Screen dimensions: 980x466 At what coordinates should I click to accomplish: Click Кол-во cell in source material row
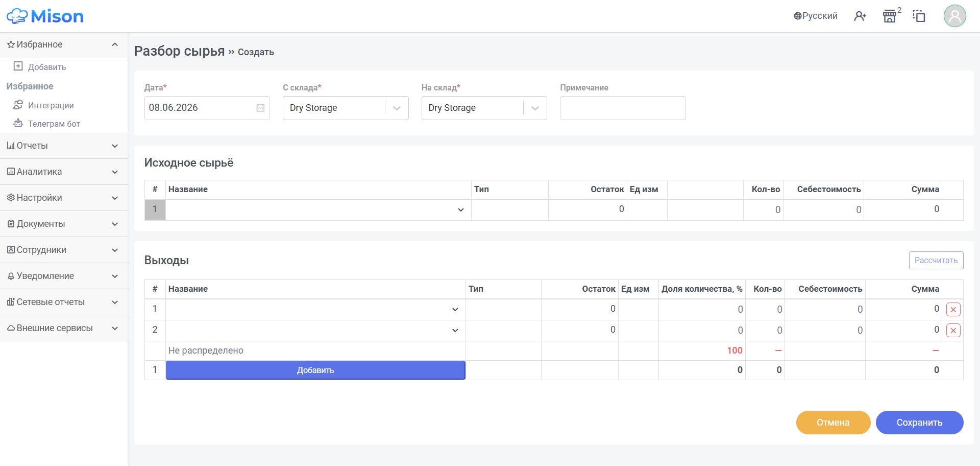pyautogui.click(x=763, y=209)
